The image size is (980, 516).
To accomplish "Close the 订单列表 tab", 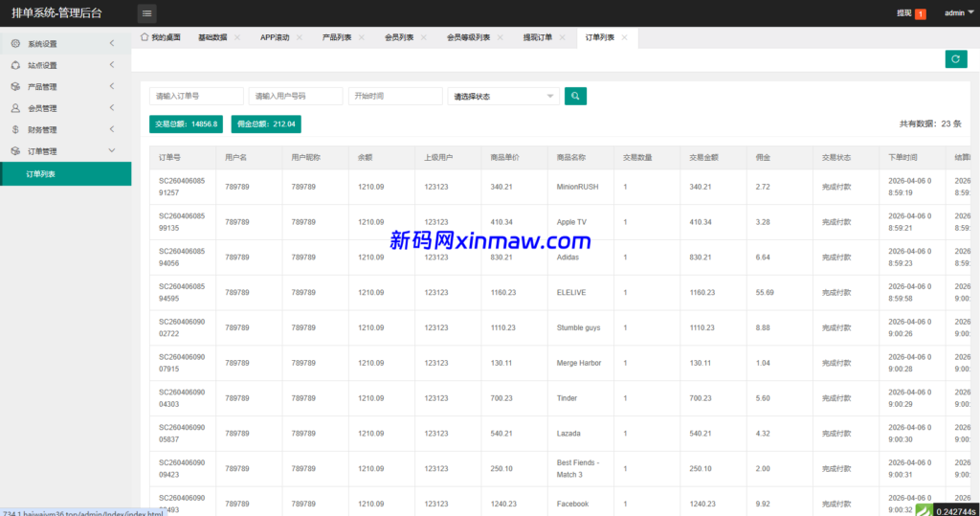I will pos(624,37).
